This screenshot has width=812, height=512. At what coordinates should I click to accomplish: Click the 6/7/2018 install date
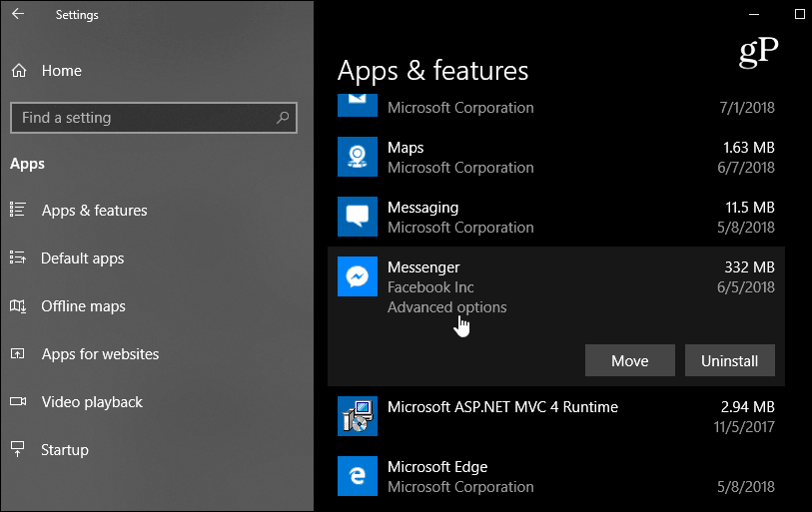[746, 168]
